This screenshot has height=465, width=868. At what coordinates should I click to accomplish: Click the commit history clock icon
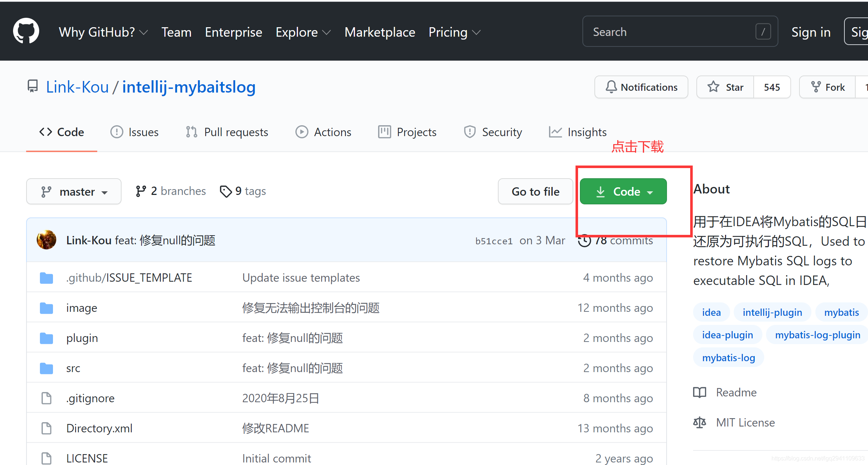584,241
